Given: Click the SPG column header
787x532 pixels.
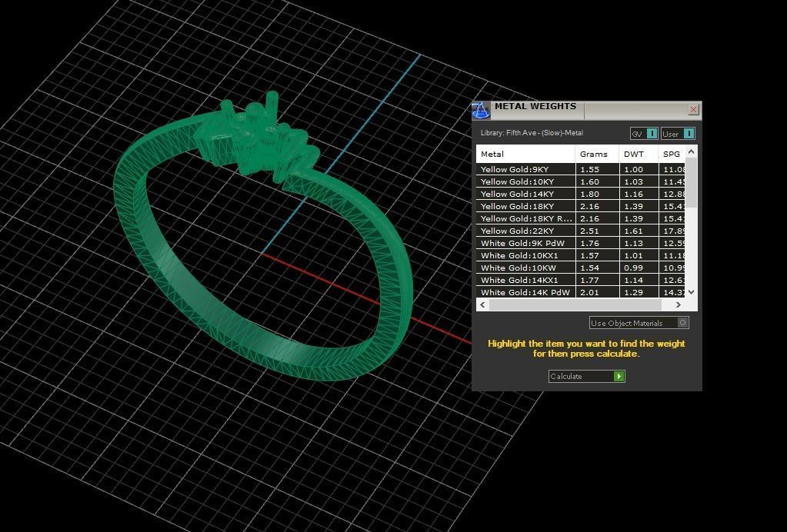Looking at the screenshot, I should 672,154.
